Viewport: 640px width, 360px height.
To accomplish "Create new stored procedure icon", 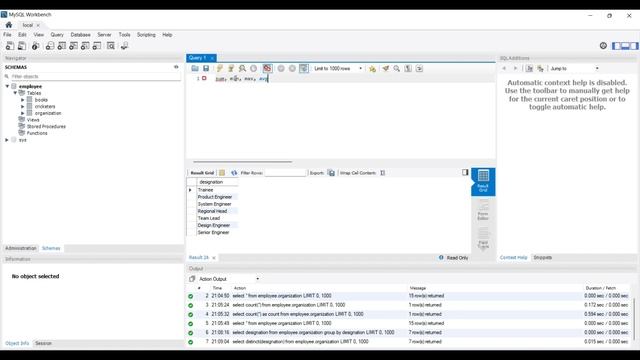I will (85, 46).
